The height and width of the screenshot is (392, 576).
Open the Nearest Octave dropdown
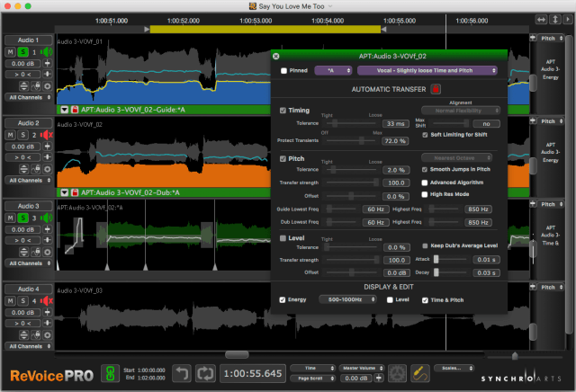(x=456, y=158)
